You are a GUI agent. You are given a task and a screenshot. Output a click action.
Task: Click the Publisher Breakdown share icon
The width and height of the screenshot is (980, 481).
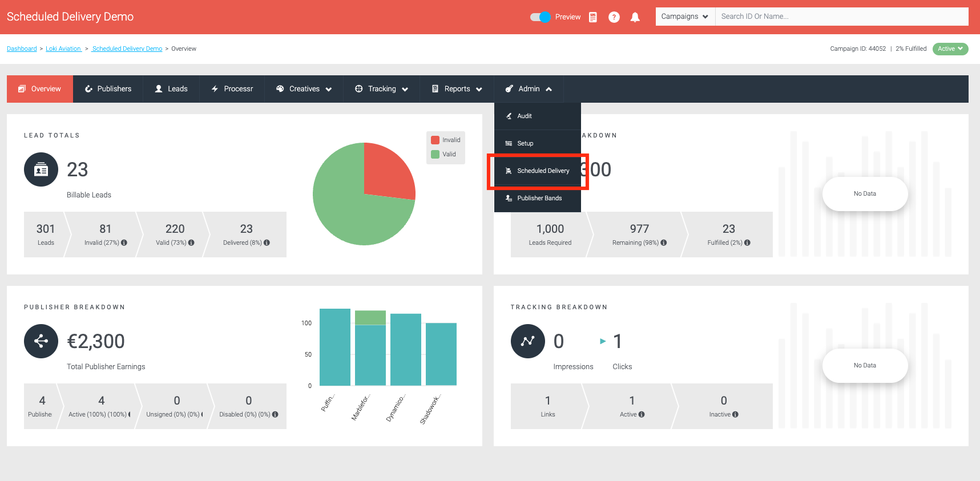coord(41,341)
